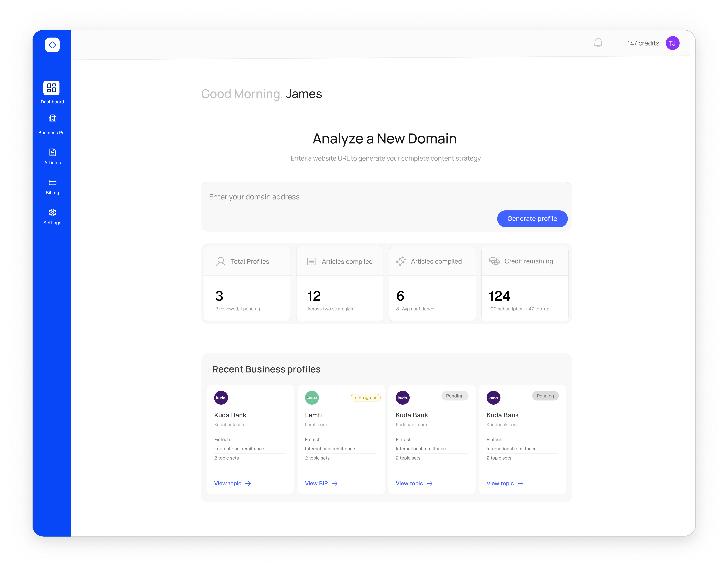
Task: Click the Pending badge on the last Kuda Bank card
Action: tap(545, 396)
